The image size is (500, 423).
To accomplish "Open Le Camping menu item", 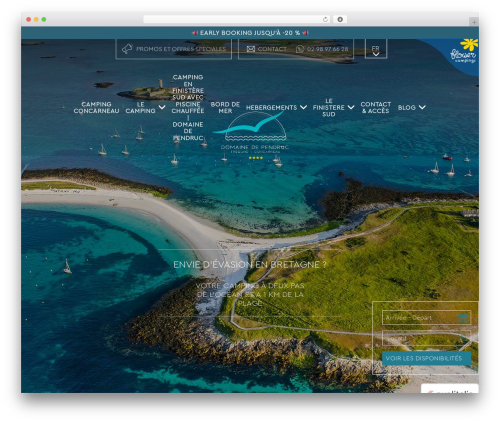I will (x=140, y=107).
